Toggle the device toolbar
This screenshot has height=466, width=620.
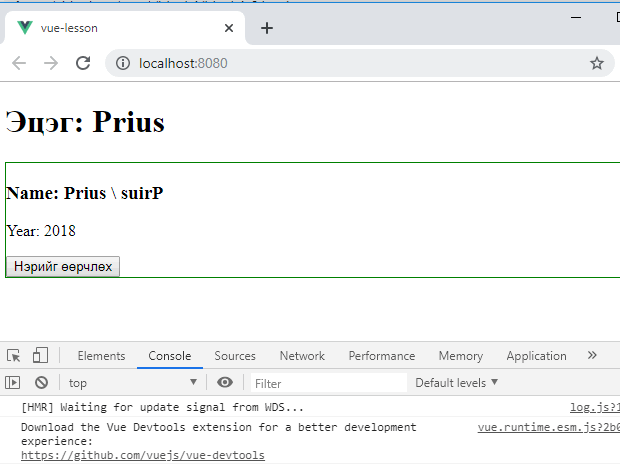40,355
